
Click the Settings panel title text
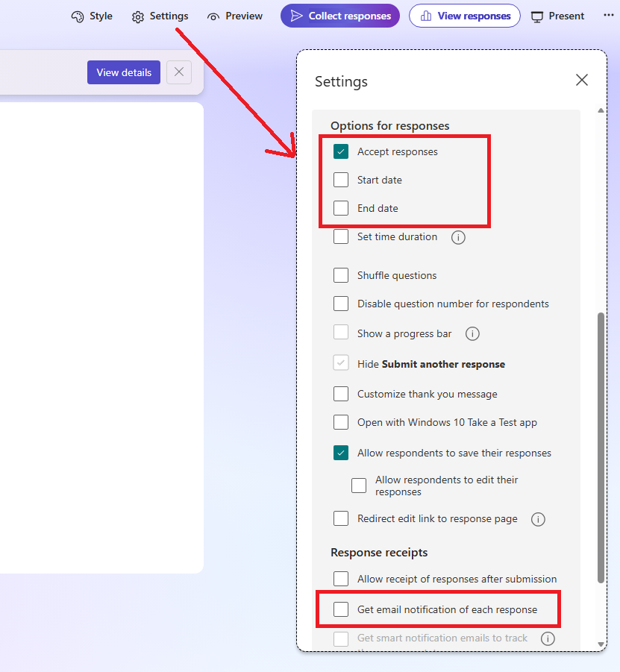pos(341,81)
